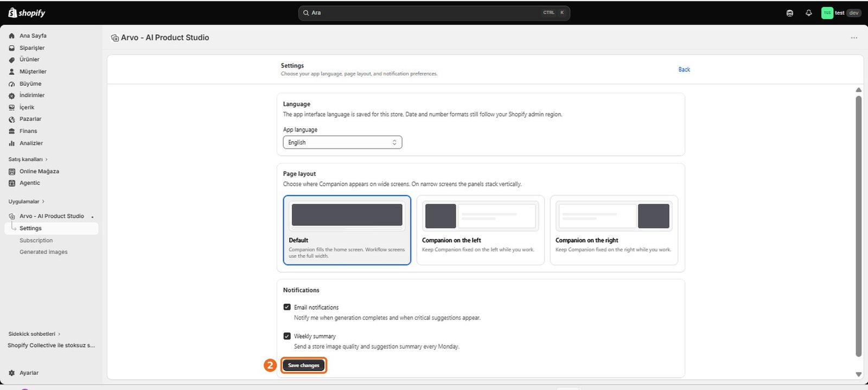Open the Online Mağaza store icon
Image resolution: width=868 pixels, height=390 pixels.
12,172
